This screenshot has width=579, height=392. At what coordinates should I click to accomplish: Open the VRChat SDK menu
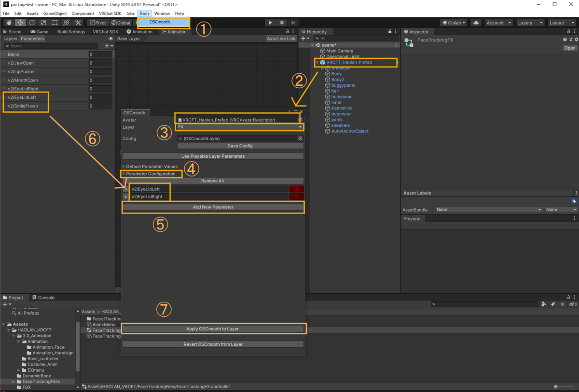[x=110, y=14]
